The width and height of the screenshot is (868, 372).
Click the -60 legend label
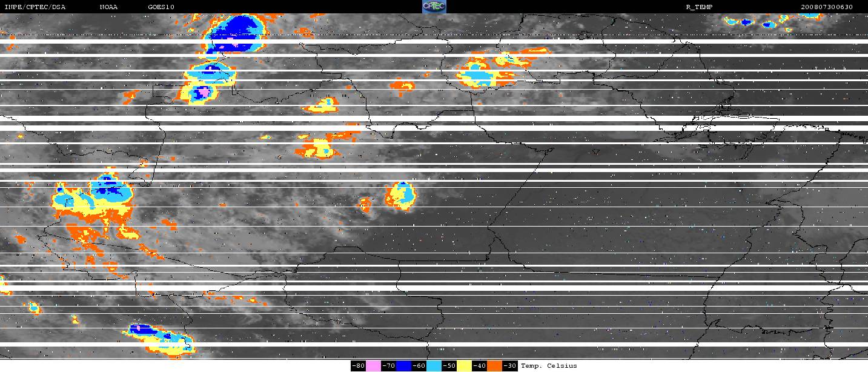pos(419,366)
